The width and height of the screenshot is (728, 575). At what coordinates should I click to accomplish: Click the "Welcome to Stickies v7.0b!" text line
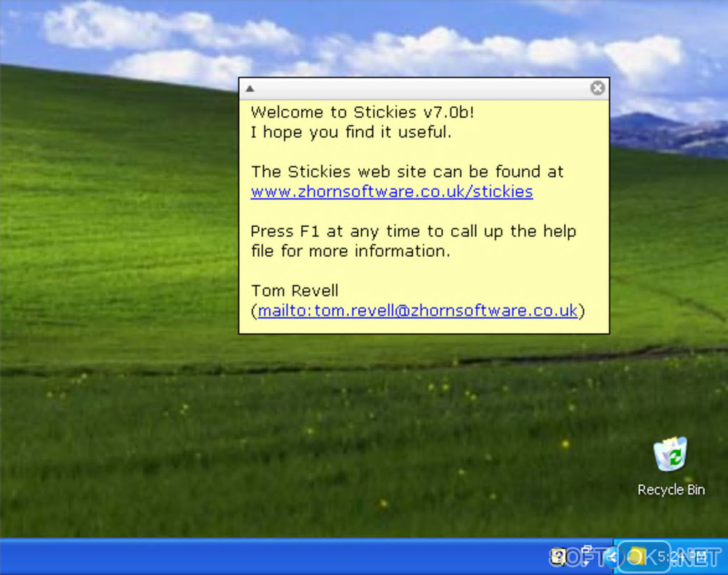(362, 112)
